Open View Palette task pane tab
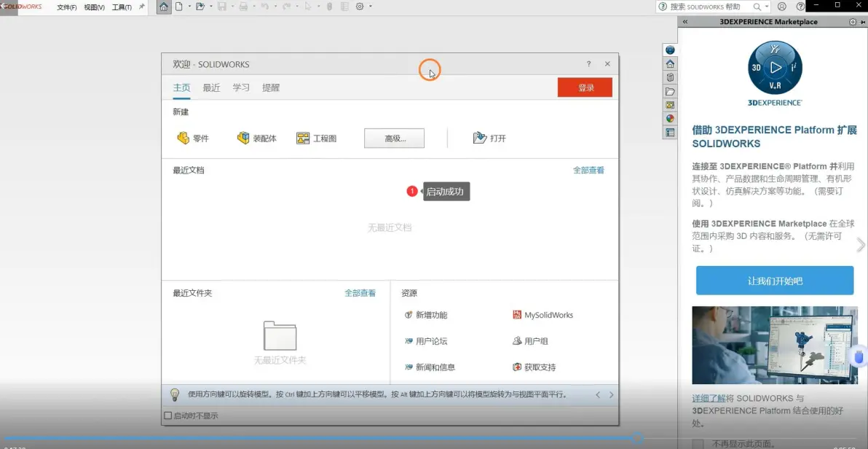The image size is (868, 449). 670,105
